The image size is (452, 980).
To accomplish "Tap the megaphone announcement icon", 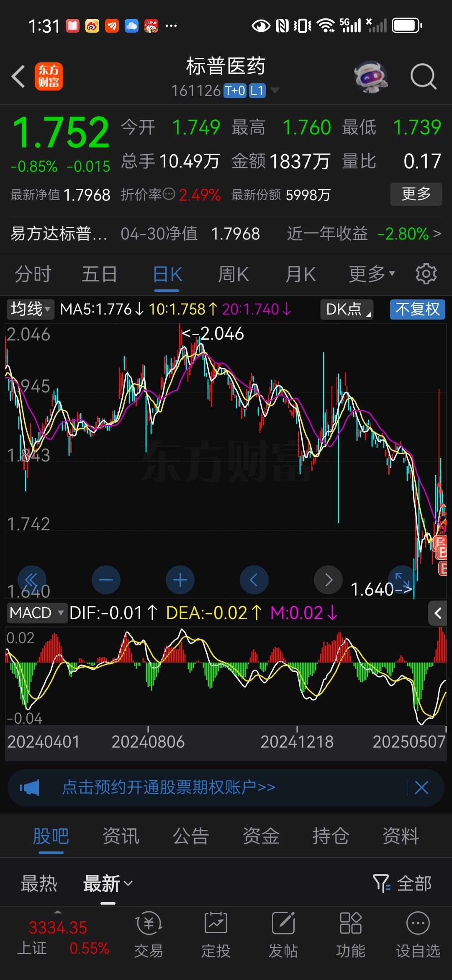I will pyautogui.click(x=30, y=788).
